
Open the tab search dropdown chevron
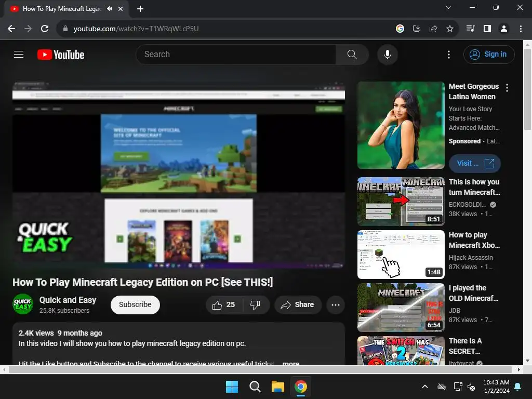point(448,7)
